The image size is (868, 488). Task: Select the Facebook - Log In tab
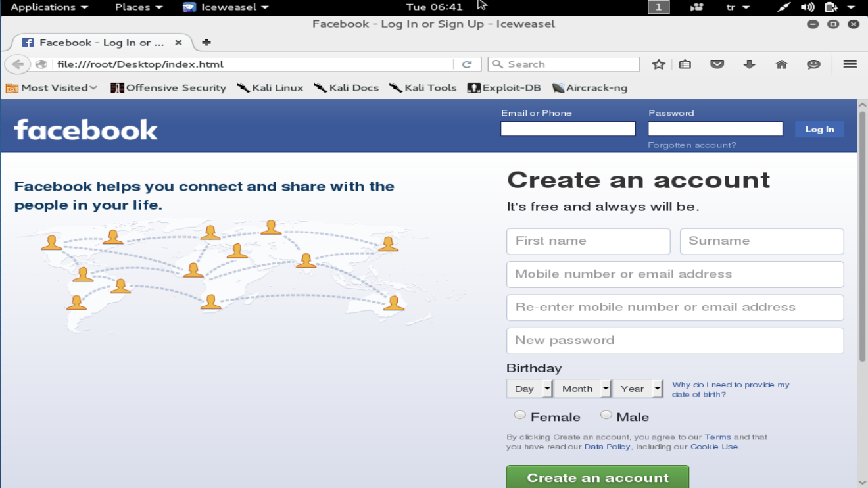[x=101, y=43]
